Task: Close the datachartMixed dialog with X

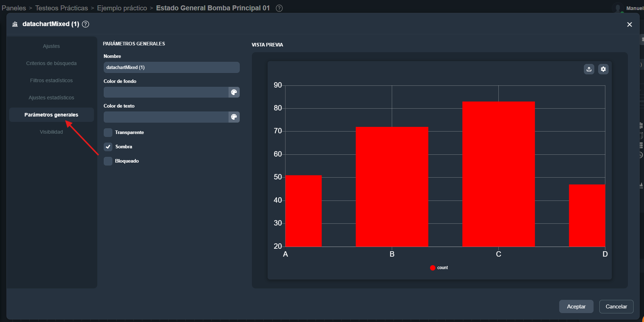Action: [629, 24]
